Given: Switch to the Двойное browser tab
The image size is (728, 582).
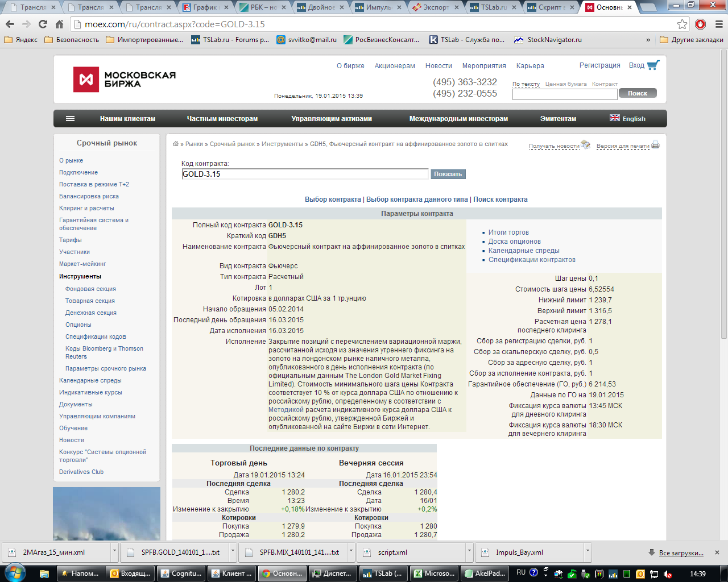Looking at the screenshot, I should [x=321, y=7].
